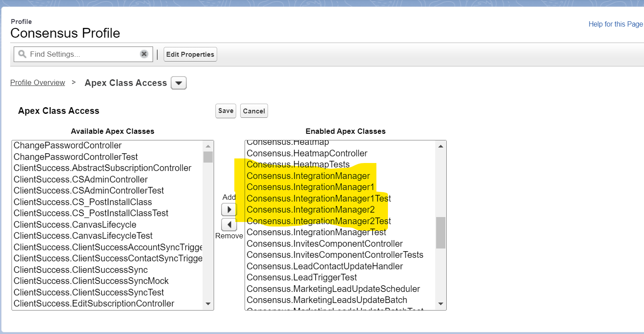Select Consensus.MarketingLeadUpdateScheduler
Screen dimensions: 644x334
340,289
